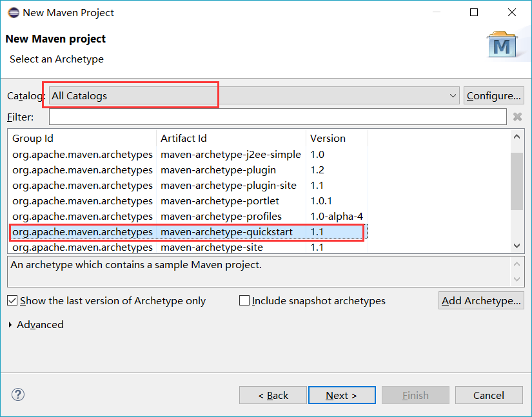The height and width of the screenshot is (417, 532).
Task: Clear the filter with the X icon
Action: point(517,117)
